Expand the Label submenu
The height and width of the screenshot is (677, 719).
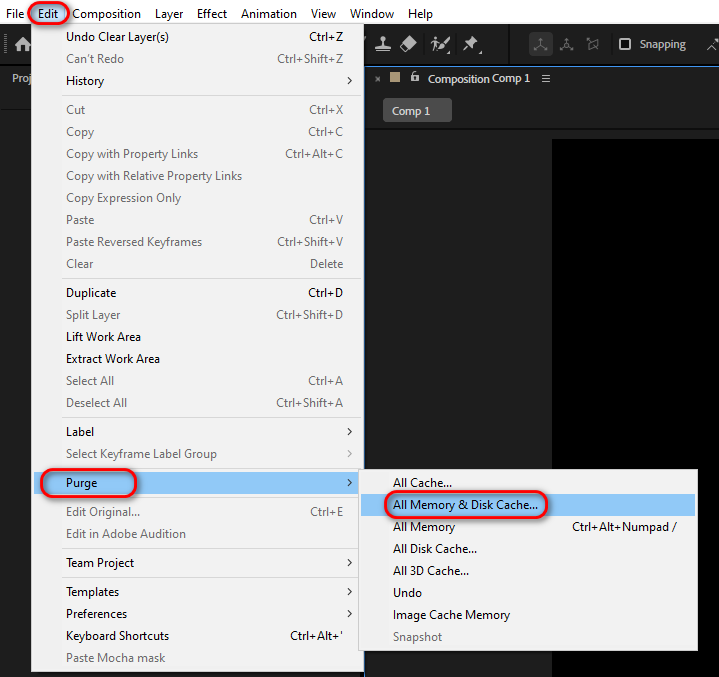pos(198,432)
